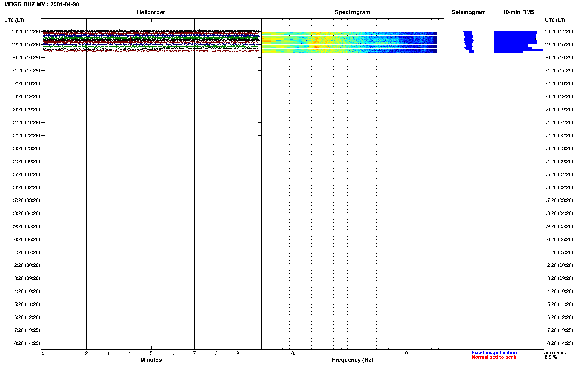Click left time label '10:28 (06:28)'
588x368 pixels.
click(x=26, y=239)
